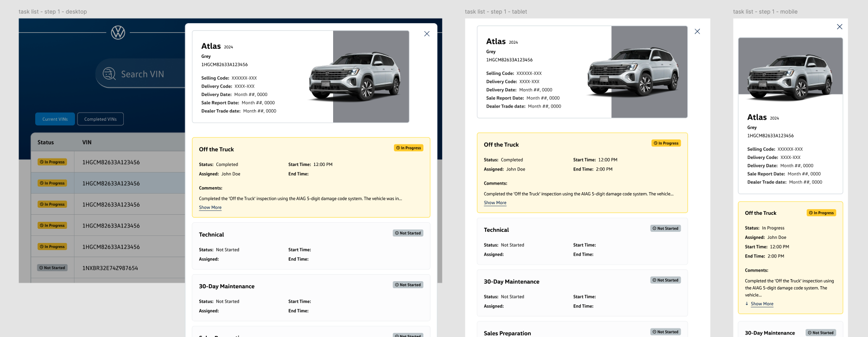Click 'Technical' heading in tablet frame
The image size is (868, 337).
496,230
